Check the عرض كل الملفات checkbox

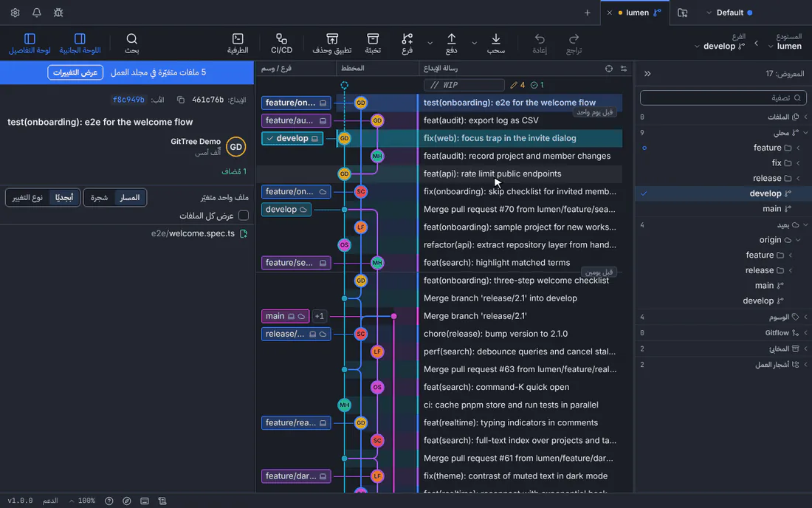(244, 216)
